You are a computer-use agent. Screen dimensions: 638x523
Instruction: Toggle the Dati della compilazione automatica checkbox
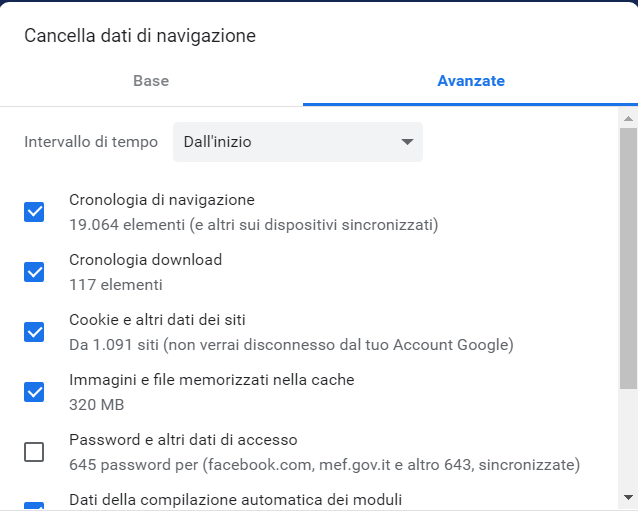tap(34, 509)
